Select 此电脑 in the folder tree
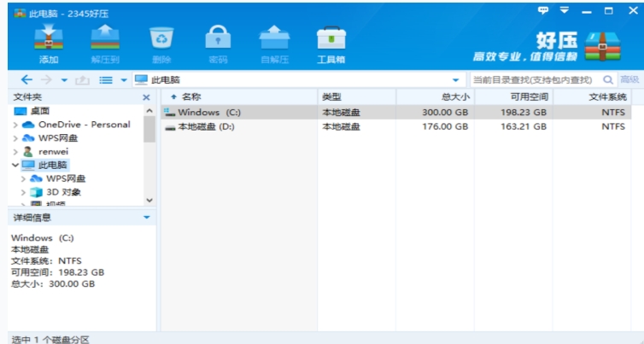The height and width of the screenshot is (344, 644). point(52,165)
